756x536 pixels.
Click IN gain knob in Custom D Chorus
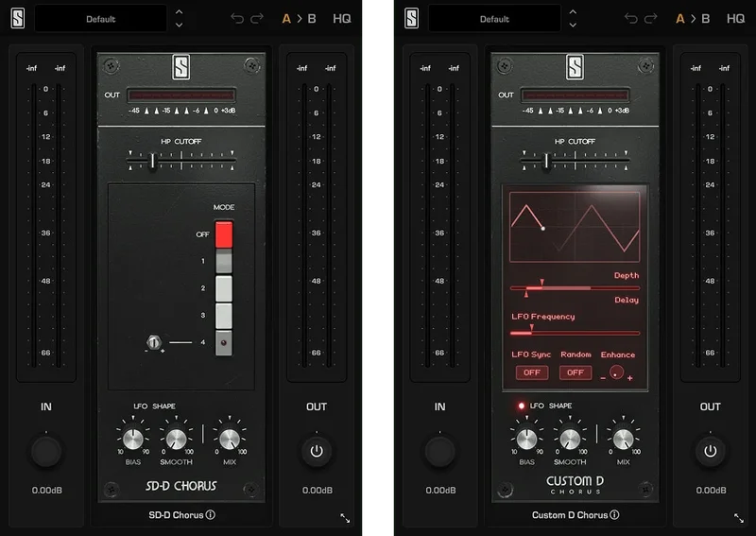[x=439, y=451]
